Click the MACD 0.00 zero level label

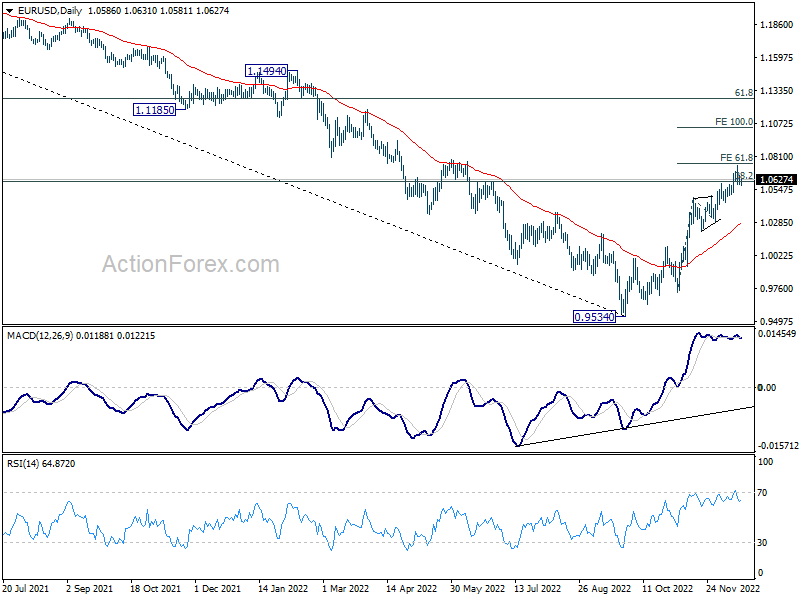click(x=767, y=388)
